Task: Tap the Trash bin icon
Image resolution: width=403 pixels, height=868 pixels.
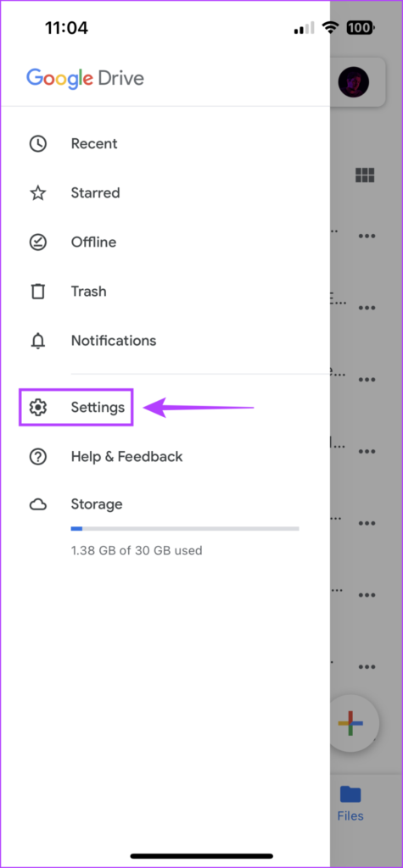Action: [x=37, y=292]
